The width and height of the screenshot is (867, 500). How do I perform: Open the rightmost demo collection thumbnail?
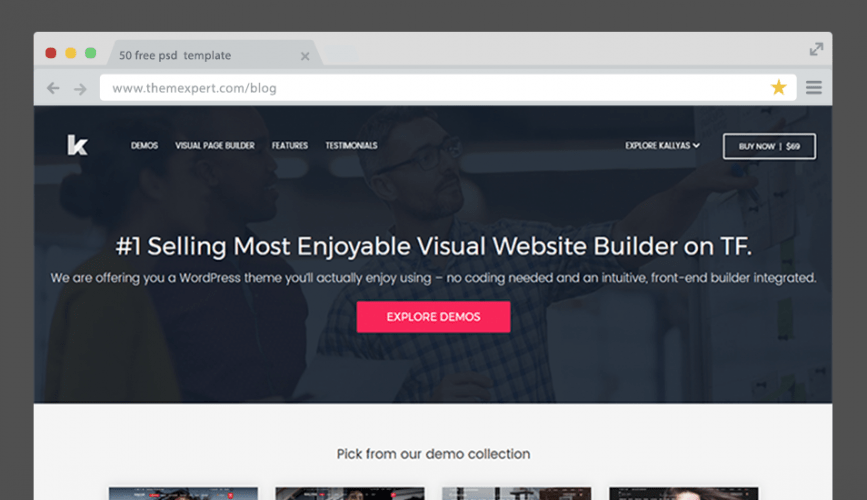point(683,493)
